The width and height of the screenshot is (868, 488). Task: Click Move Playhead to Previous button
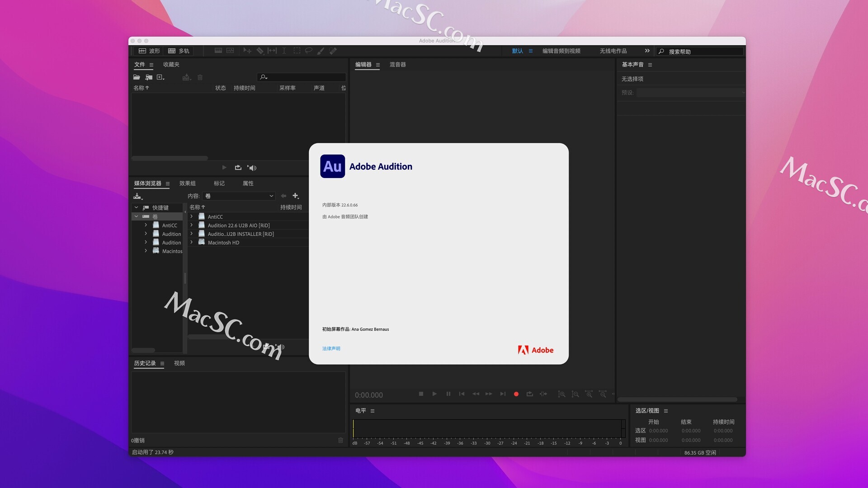[462, 394]
